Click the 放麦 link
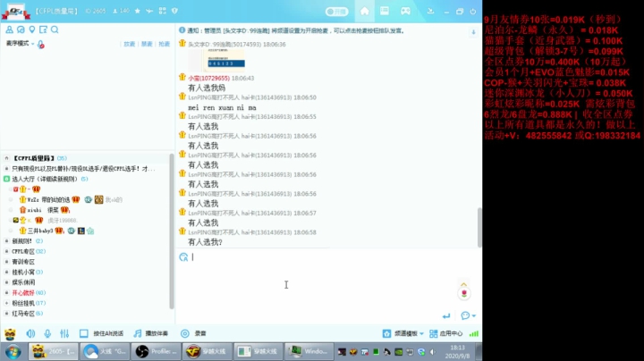The height and width of the screenshot is (361, 644). 130,44
